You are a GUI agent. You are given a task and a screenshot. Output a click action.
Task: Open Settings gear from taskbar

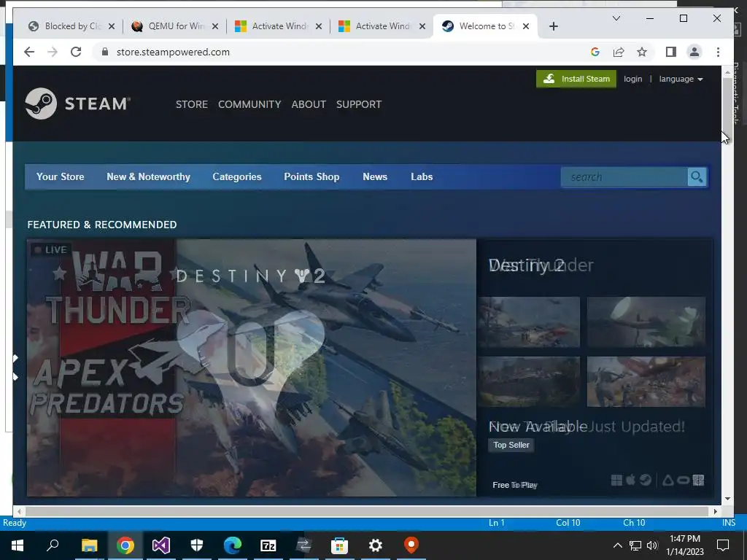pos(376,545)
